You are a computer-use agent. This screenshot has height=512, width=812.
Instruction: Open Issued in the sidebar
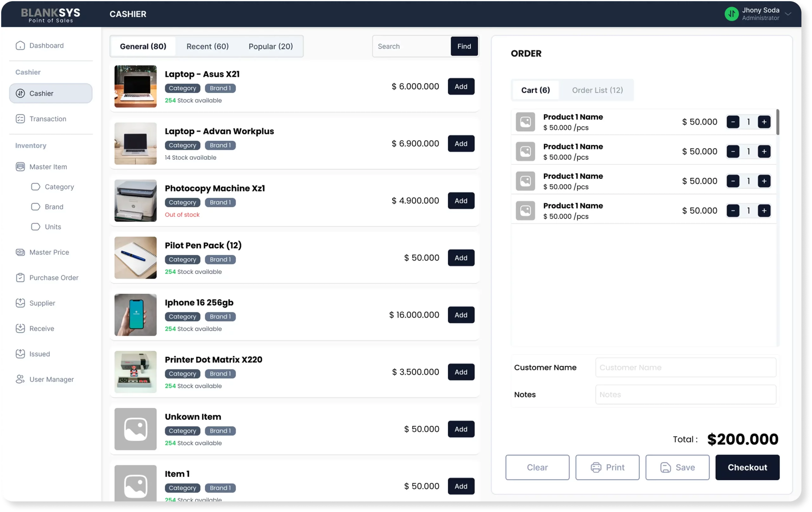(x=39, y=354)
